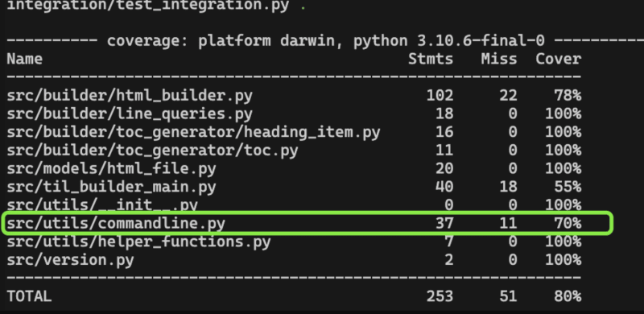Click file name 'src/models/html_file.py'
The height and width of the screenshot is (314, 644).
[x=111, y=168]
